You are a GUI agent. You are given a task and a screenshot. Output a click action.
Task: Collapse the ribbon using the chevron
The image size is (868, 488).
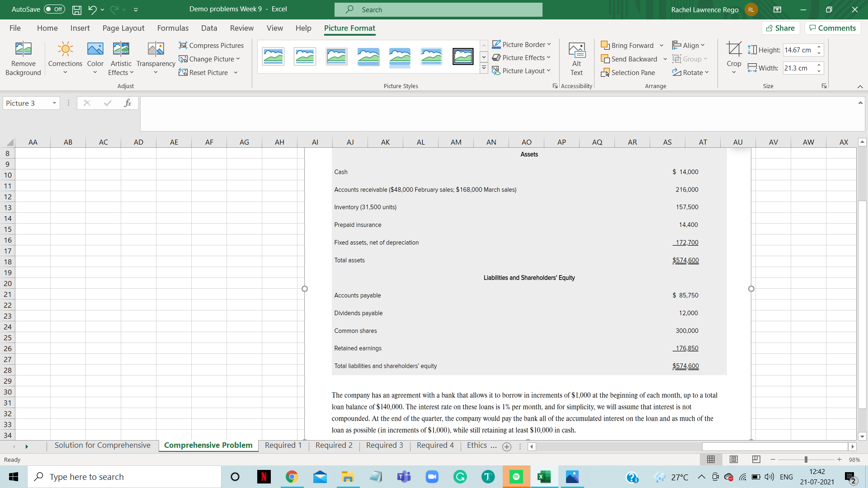point(860,86)
